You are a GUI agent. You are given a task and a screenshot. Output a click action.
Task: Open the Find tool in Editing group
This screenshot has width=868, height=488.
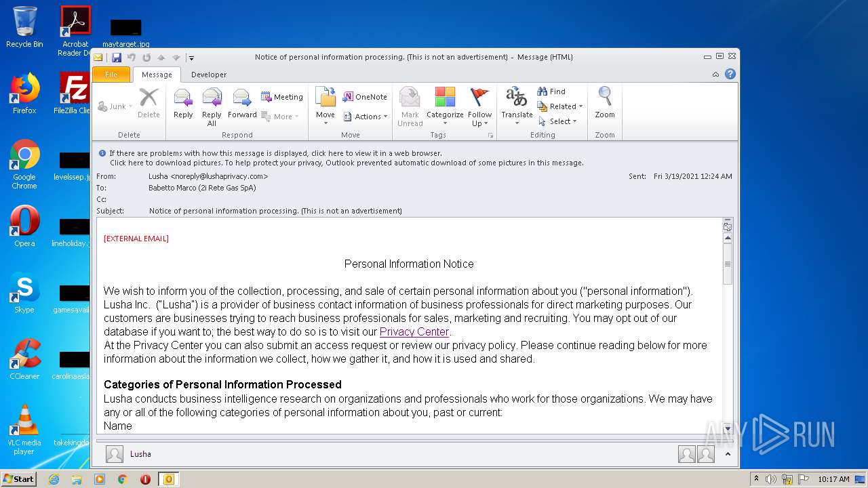point(551,91)
